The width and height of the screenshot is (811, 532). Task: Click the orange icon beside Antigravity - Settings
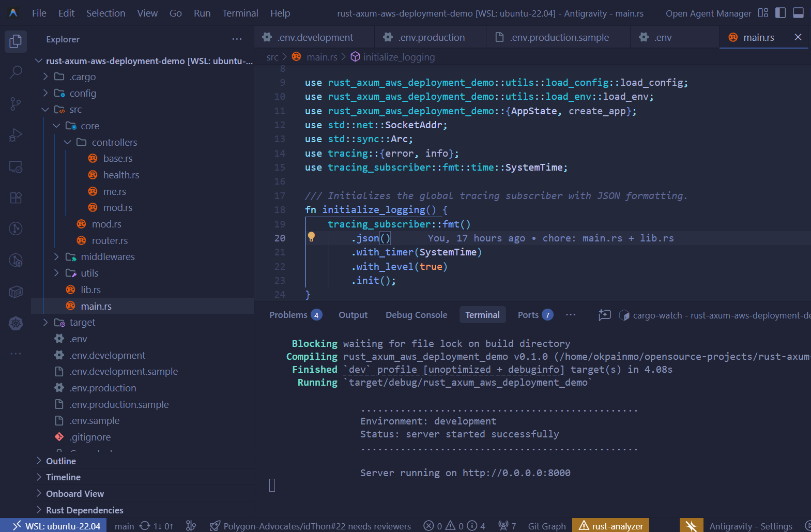coord(691,526)
